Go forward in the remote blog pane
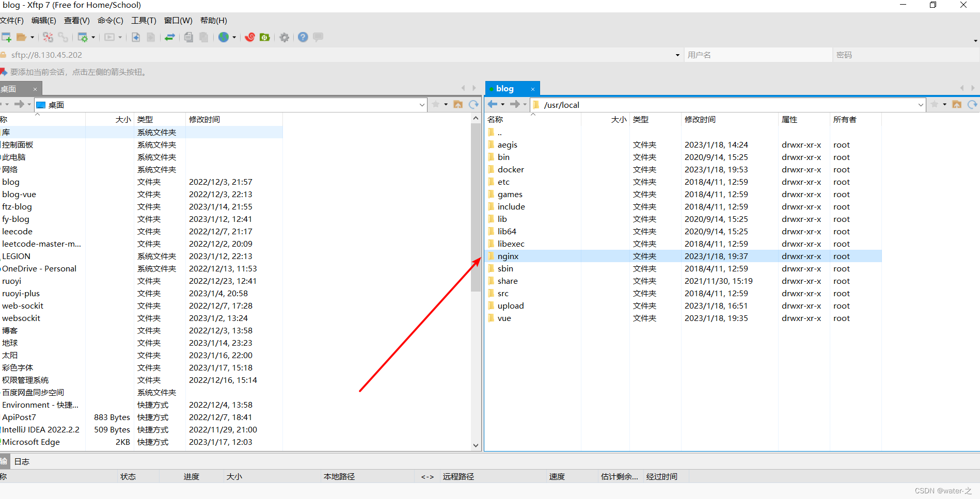 tap(515, 104)
